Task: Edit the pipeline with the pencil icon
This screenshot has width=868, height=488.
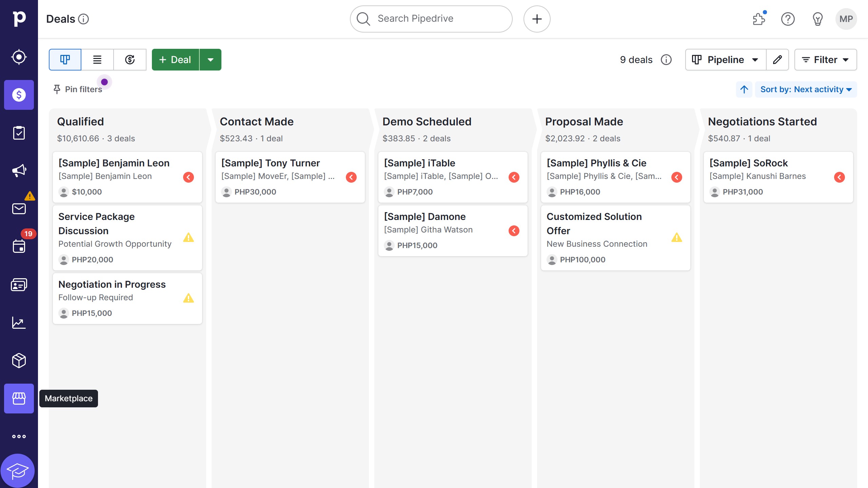Action: click(777, 59)
